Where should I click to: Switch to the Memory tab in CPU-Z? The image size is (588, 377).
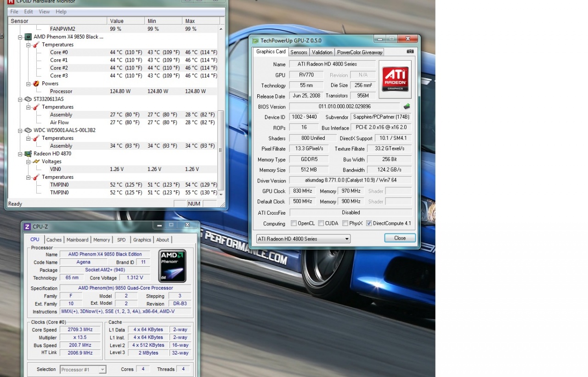[102, 240]
